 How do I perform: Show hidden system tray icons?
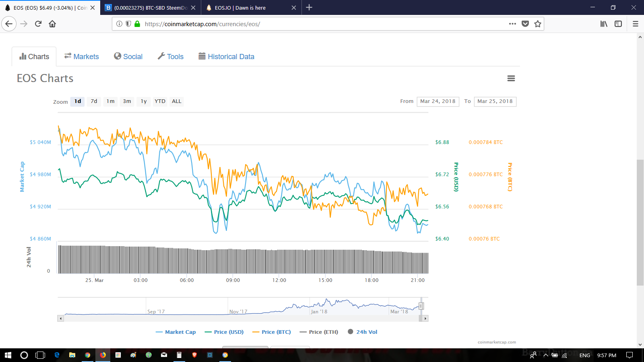click(546, 355)
